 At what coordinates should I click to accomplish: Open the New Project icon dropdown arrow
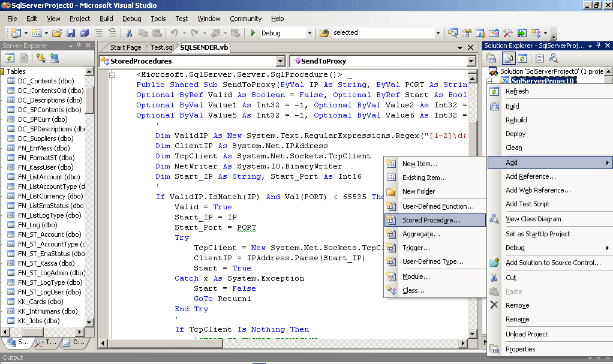click(26, 33)
